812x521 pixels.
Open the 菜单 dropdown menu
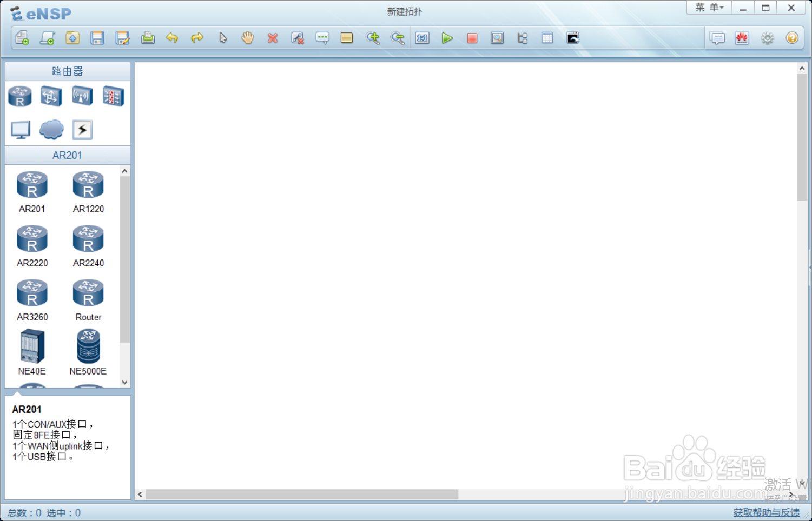(x=709, y=8)
